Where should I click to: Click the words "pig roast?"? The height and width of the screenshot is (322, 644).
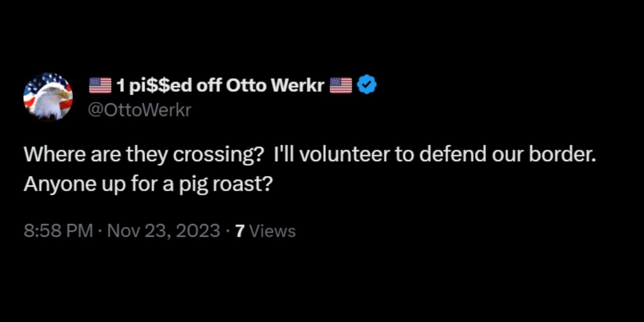pos(226,184)
